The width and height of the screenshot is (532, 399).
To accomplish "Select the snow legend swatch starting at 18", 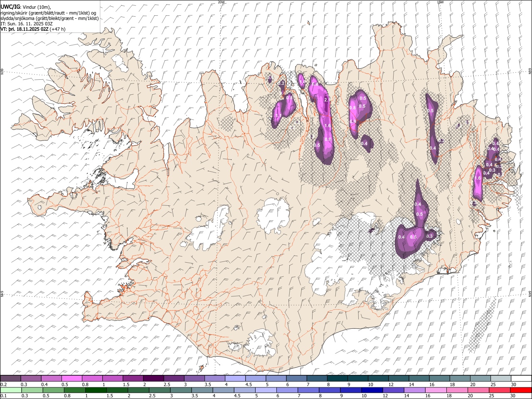I will pyautogui.click(x=460, y=378).
